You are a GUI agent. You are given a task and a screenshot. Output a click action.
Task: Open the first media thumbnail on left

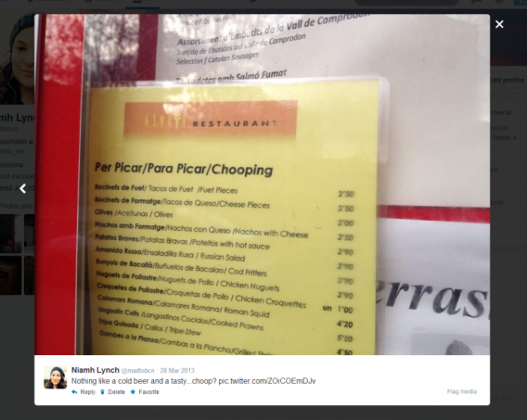point(10,234)
